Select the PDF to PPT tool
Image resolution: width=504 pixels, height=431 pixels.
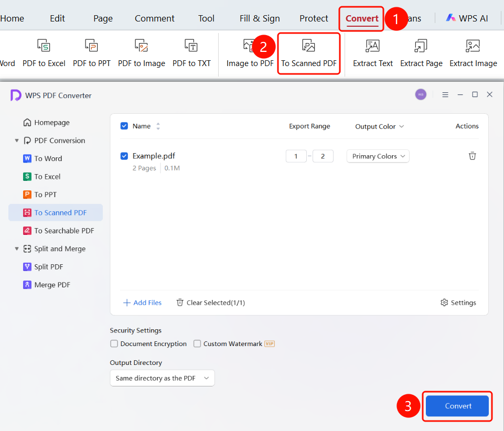[x=92, y=53]
